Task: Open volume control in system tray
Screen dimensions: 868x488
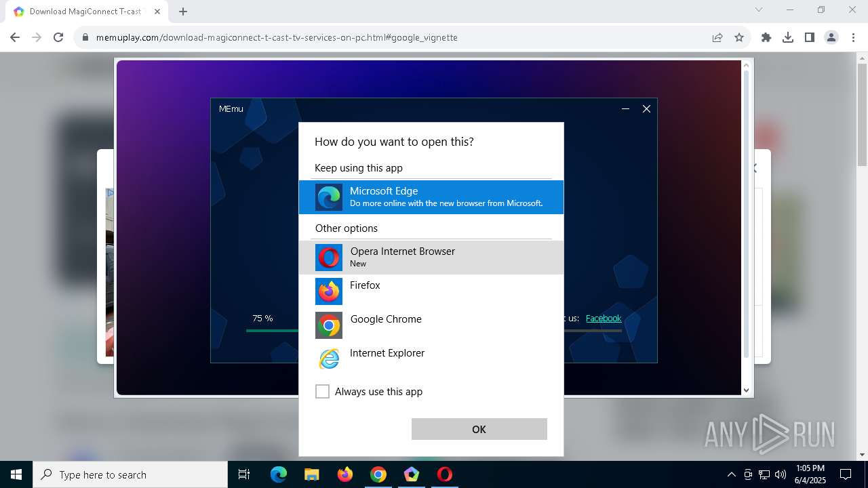Action: point(781,474)
